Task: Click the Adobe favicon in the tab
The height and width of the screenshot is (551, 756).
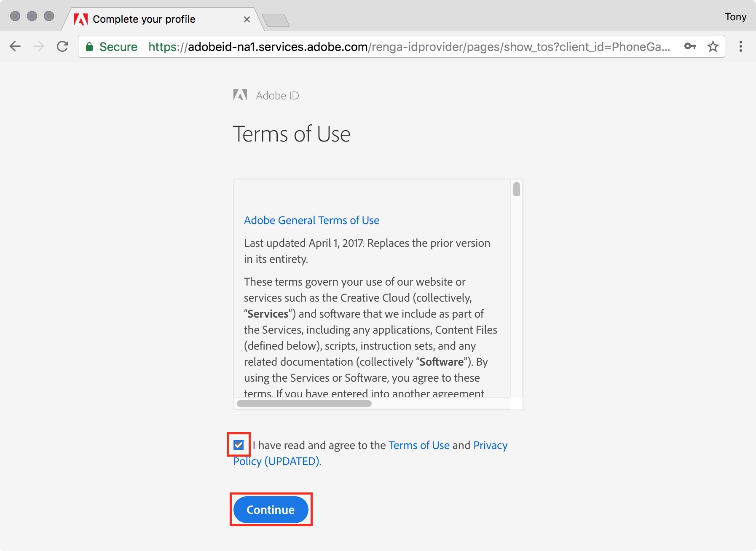Action: point(81,19)
